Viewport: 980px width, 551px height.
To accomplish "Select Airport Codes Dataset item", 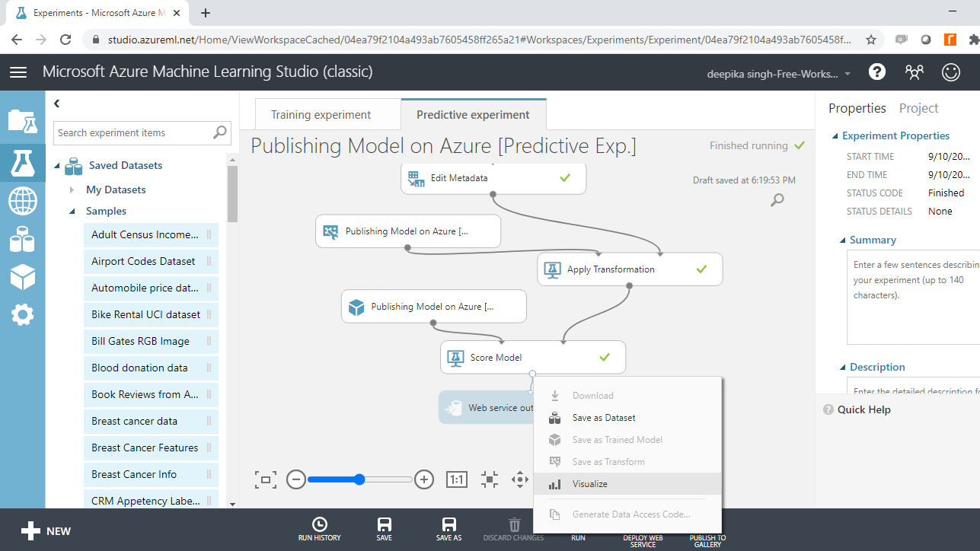I will 152,262.
